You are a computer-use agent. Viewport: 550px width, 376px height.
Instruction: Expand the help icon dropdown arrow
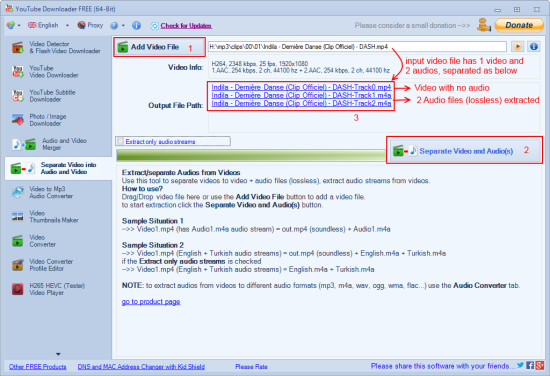tap(123, 25)
